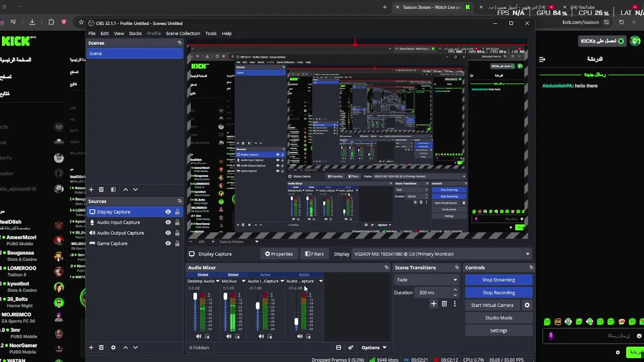Screen dimensions: 644x362
Task: Open the Docks menu
Action: pyautogui.click(x=135, y=33)
